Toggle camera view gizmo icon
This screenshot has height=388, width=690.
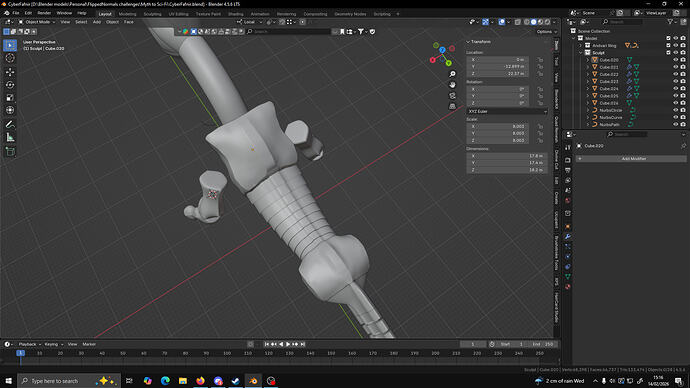point(452,95)
